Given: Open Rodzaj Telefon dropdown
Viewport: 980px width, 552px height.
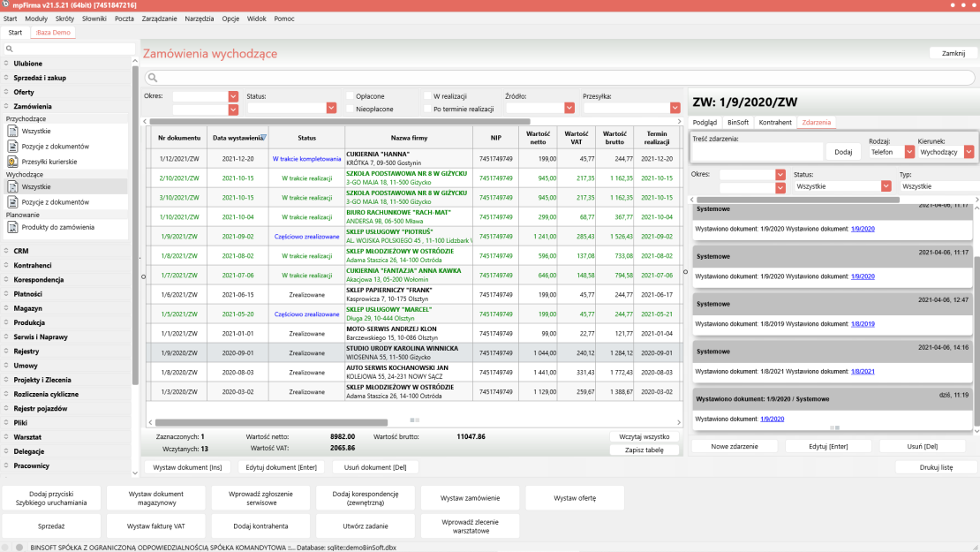Looking at the screenshot, I should [909, 152].
